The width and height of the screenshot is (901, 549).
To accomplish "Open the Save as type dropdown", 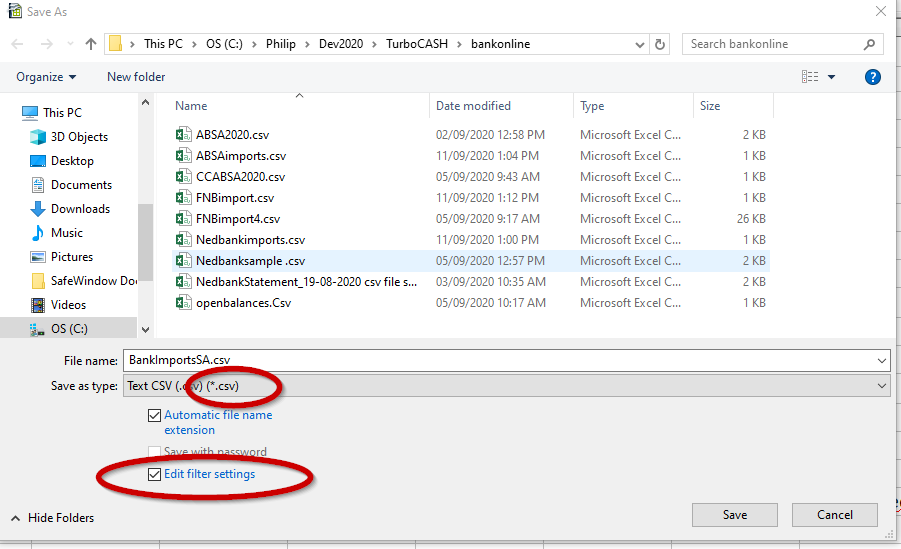I will [x=881, y=386].
